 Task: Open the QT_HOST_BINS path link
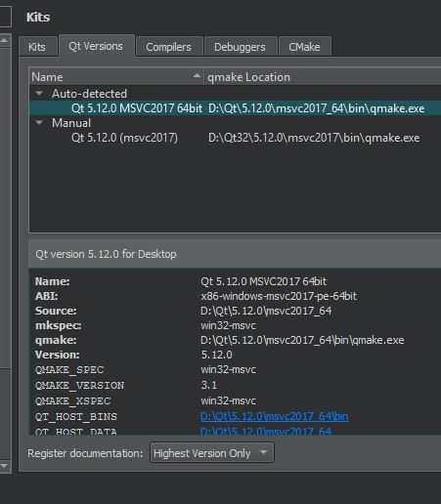(x=275, y=416)
